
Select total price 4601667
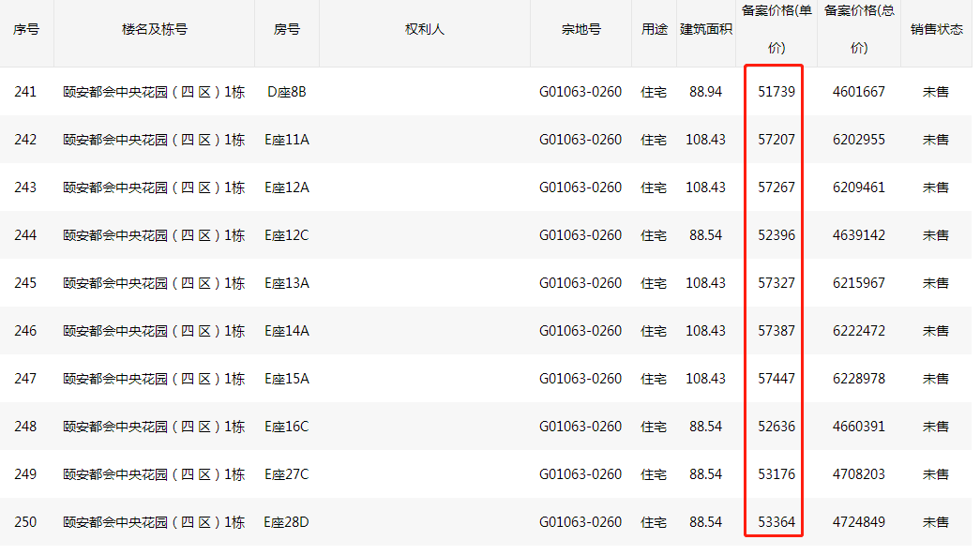click(x=859, y=92)
